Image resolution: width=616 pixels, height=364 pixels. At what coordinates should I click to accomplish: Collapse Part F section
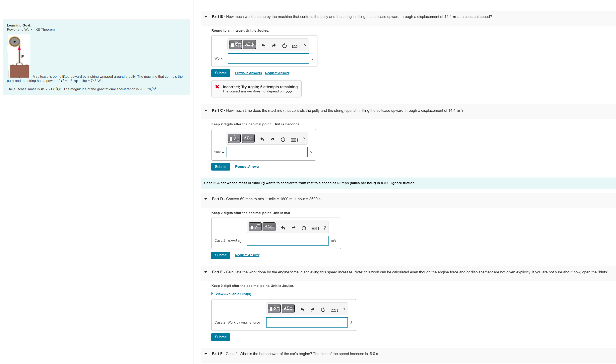[x=206, y=354]
